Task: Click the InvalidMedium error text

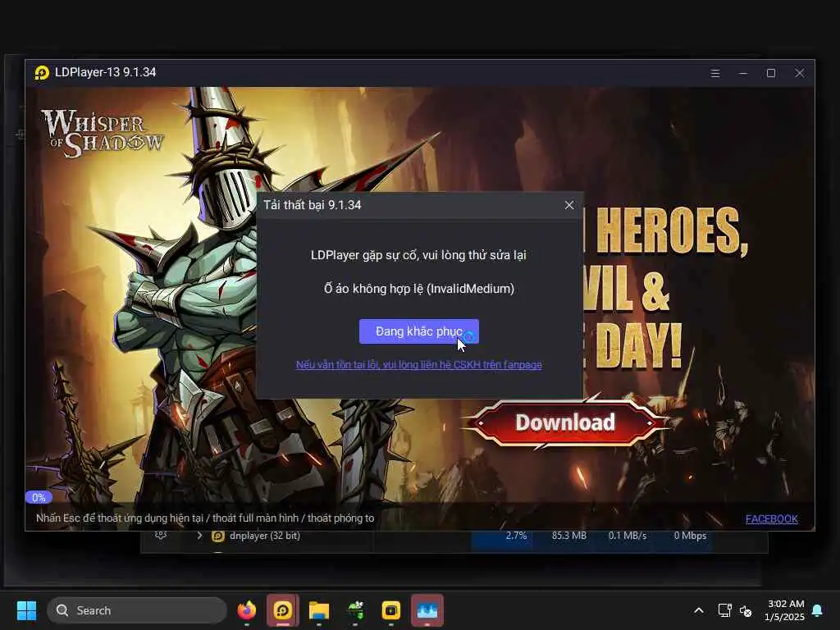Action: click(x=418, y=289)
